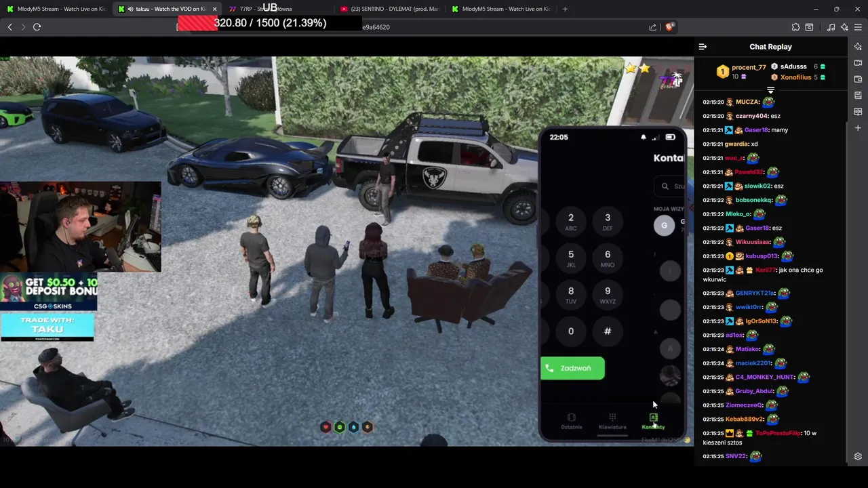Viewport: 868px width, 488px height.
Task: Click chat username ToPoProstuFilip
Action: (778, 433)
